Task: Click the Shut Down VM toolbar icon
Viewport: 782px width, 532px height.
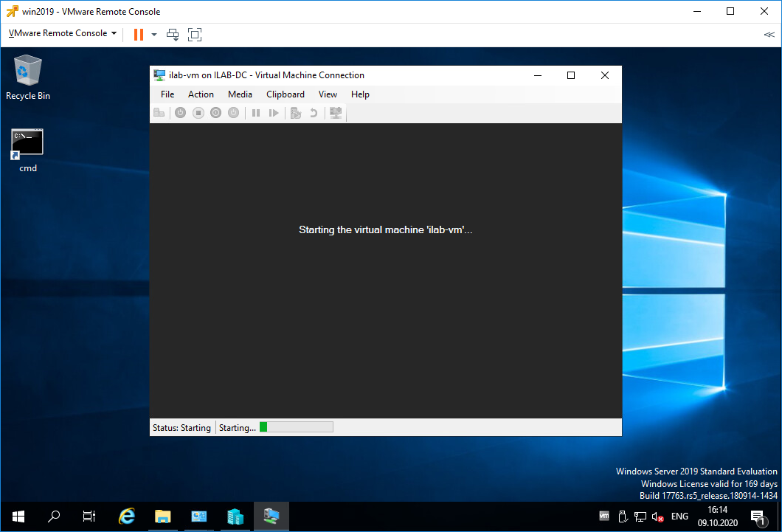Action: [216, 113]
